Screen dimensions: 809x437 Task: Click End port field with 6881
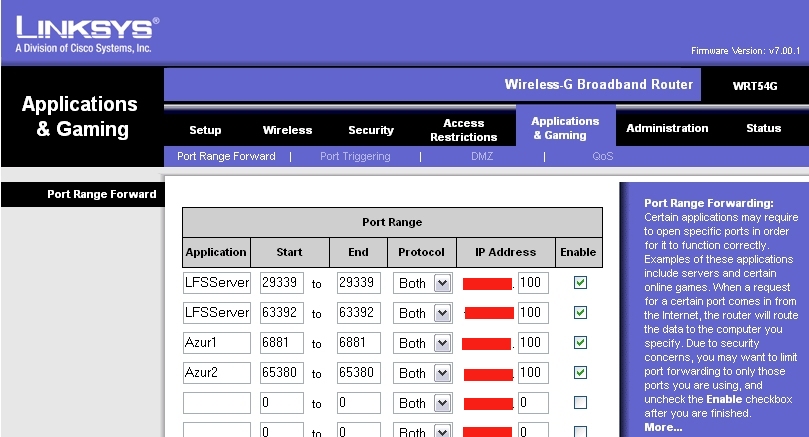359,343
